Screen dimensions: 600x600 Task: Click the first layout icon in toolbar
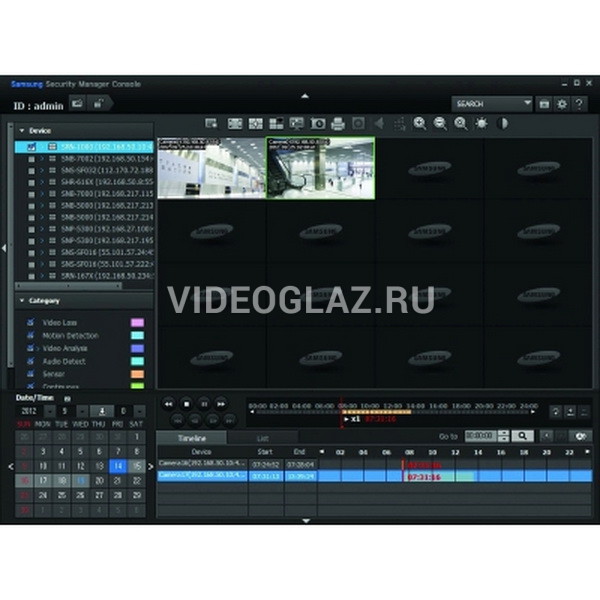tap(212, 124)
